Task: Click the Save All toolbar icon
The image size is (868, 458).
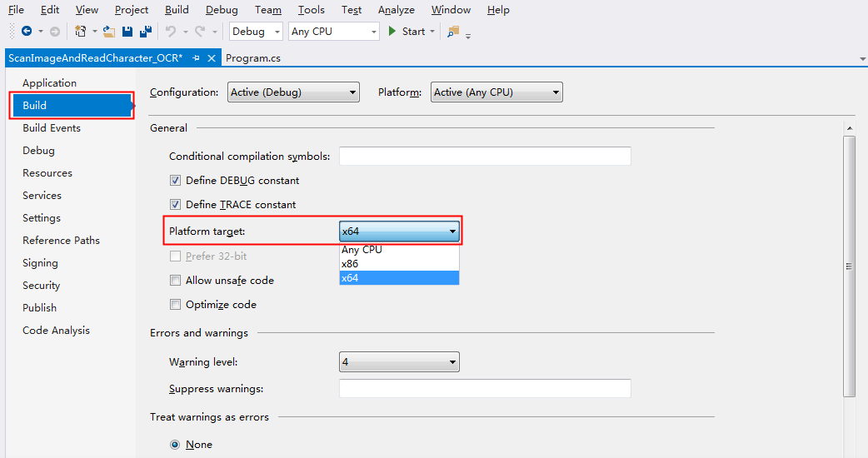Action: pyautogui.click(x=146, y=32)
